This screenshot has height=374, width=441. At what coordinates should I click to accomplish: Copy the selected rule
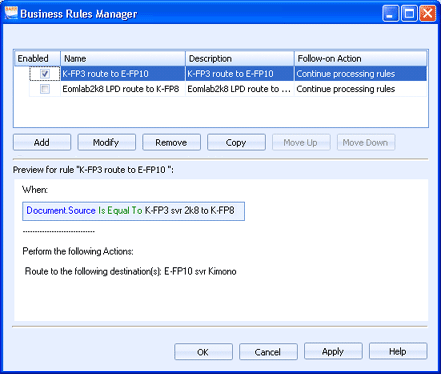236,143
